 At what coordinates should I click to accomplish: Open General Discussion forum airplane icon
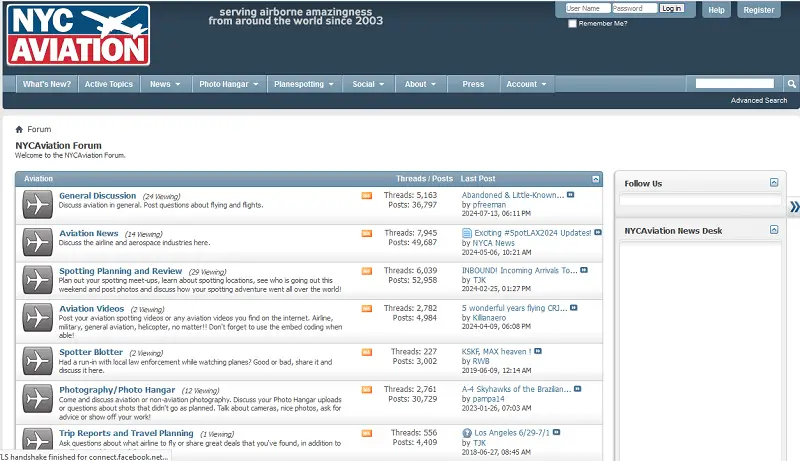coord(37,204)
